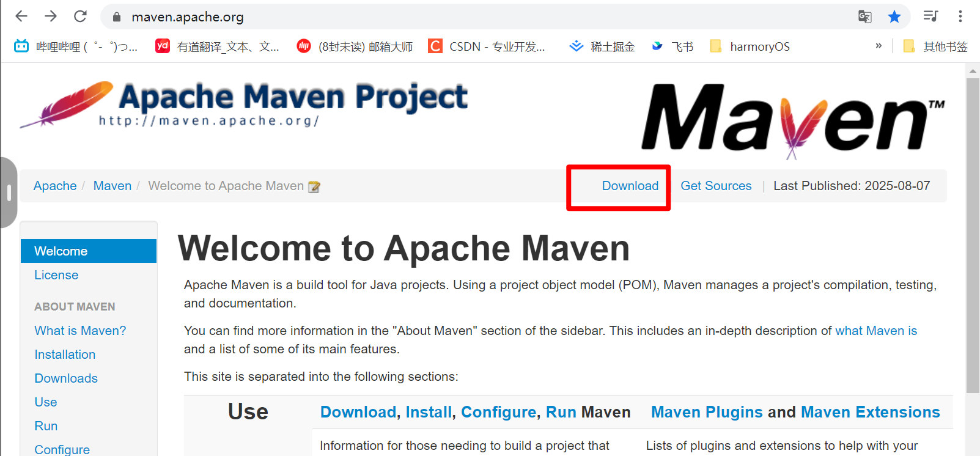Click the address bar URL
Screen dimensions: 980x456
tap(188, 17)
